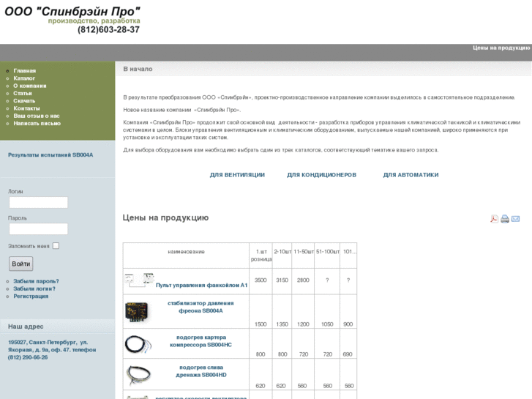Click the Войти button
Viewport: 532px width, 399px height.
point(21,264)
